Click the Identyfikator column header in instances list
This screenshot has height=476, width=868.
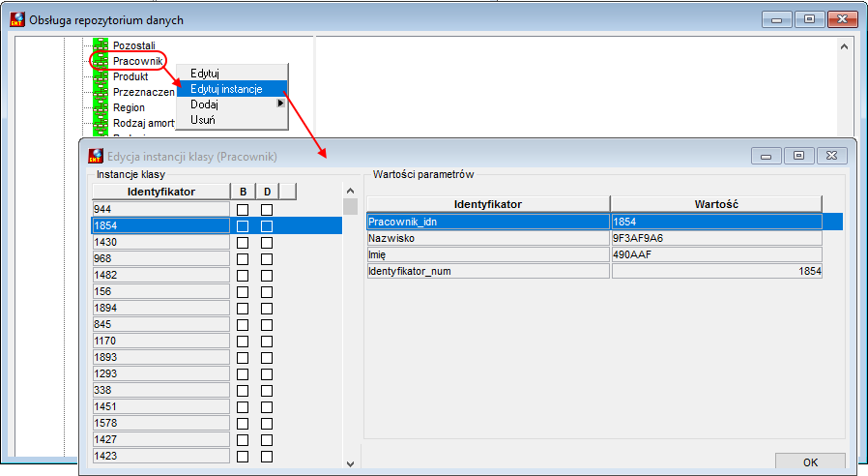161,192
